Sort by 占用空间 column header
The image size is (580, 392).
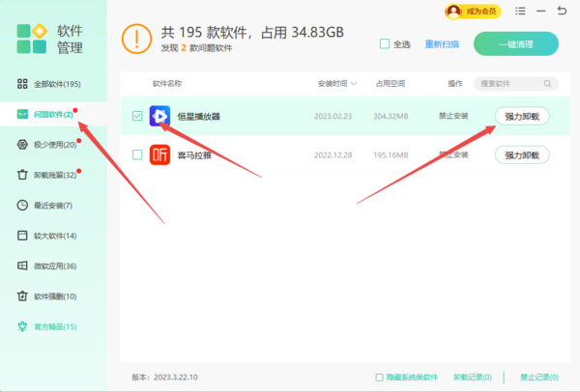point(391,83)
